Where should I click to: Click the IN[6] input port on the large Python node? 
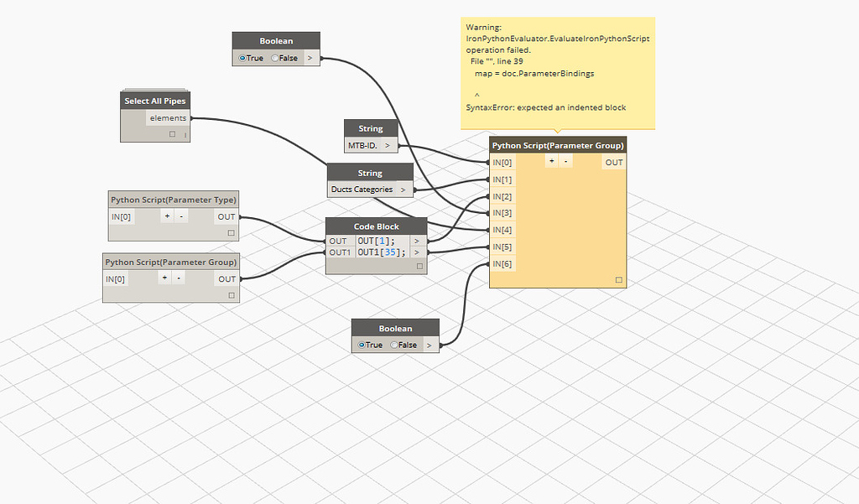pos(502,263)
